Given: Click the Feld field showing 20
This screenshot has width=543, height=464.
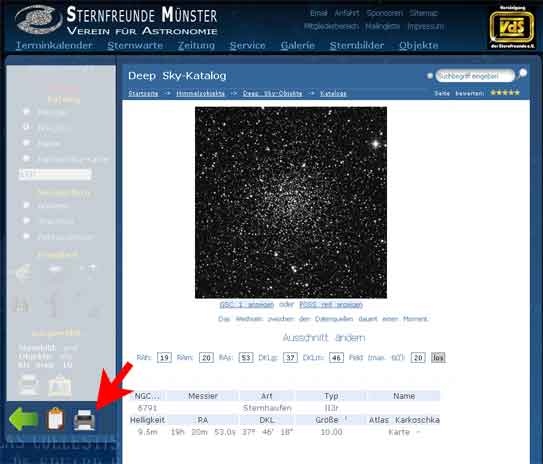Looking at the screenshot, I should 418,358.
